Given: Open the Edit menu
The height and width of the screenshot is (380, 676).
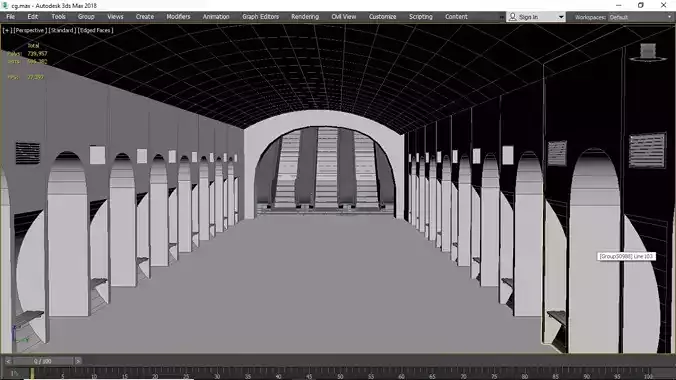Looking at the screenshot, I should pyautogui.click(x=33, y=17).
